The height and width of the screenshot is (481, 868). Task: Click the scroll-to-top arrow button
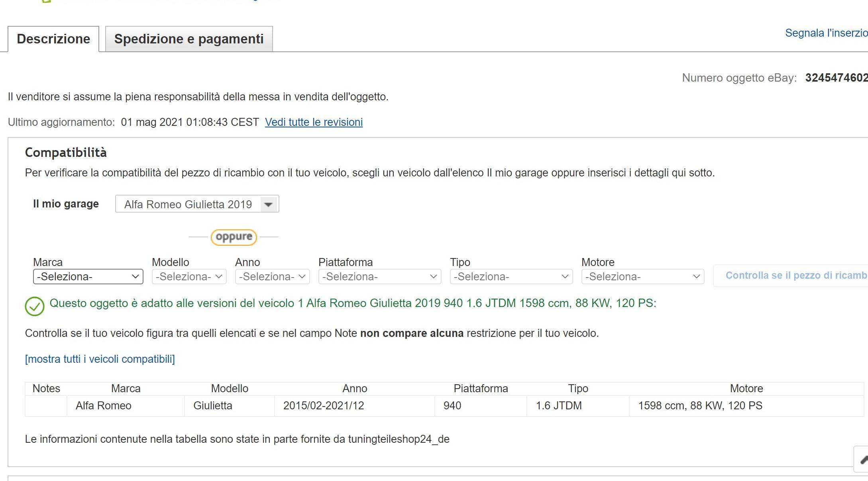point(862,459)
